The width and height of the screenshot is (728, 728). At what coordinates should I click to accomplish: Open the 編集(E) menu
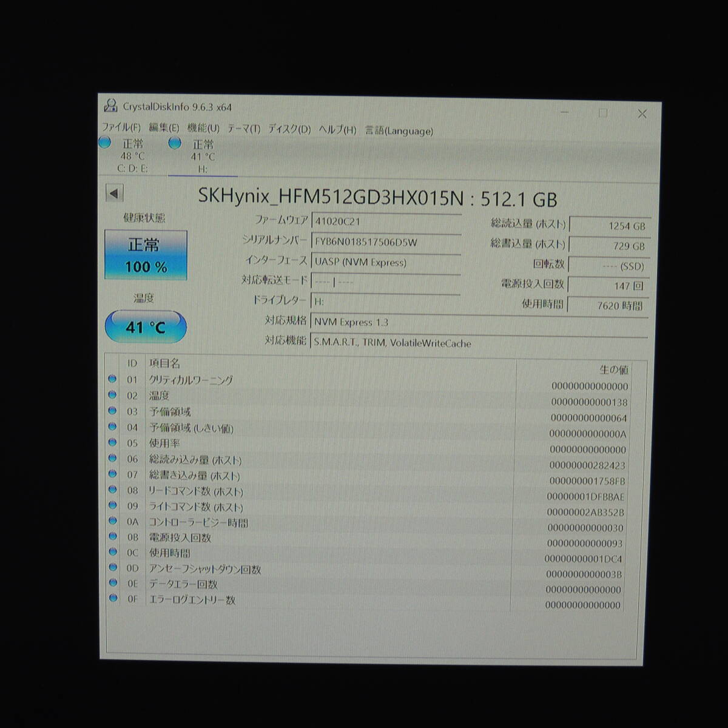[x=164, y=128]
